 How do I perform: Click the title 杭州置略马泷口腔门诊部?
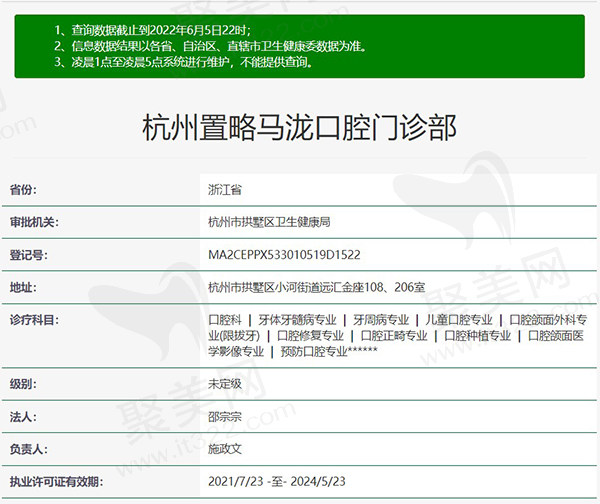(299, 127)
